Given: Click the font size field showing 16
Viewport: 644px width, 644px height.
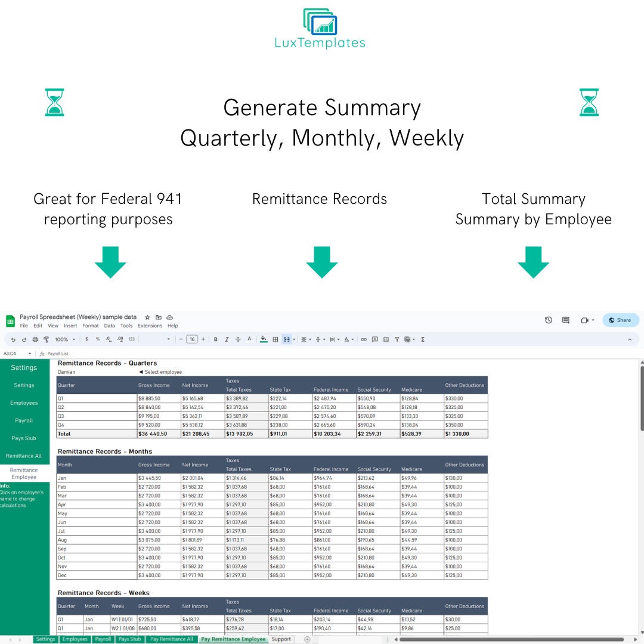Looking at the screenshot, I should [x=192, y=339].
